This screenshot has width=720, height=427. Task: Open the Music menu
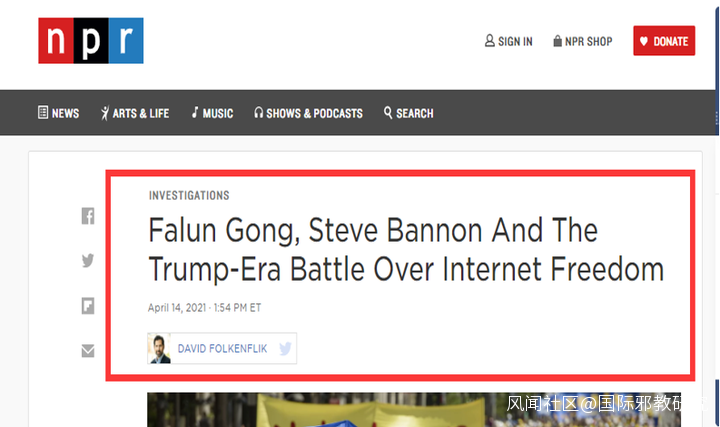tap(212, 113)
